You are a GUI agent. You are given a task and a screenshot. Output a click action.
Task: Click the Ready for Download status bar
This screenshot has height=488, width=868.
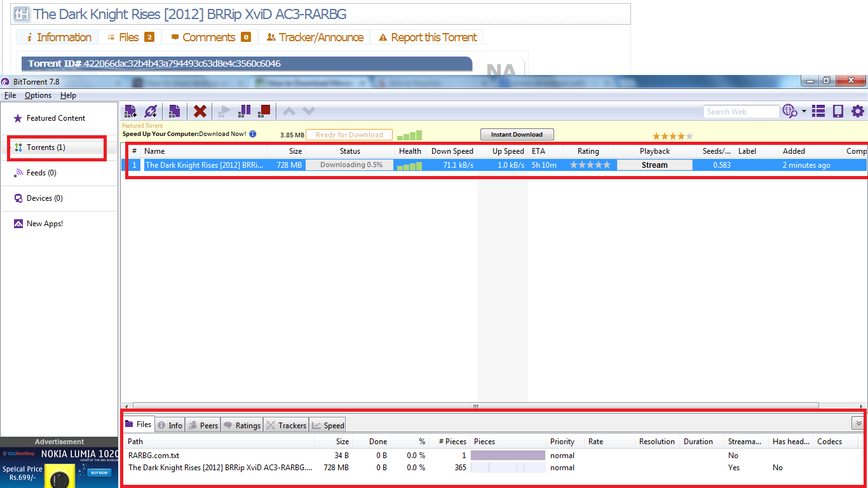tap(349, 135)
